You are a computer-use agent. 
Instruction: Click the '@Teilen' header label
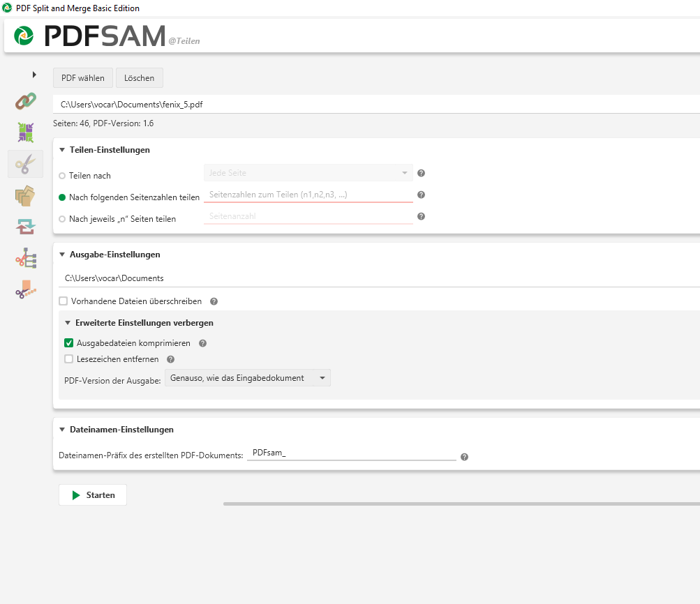click(184, 41)
